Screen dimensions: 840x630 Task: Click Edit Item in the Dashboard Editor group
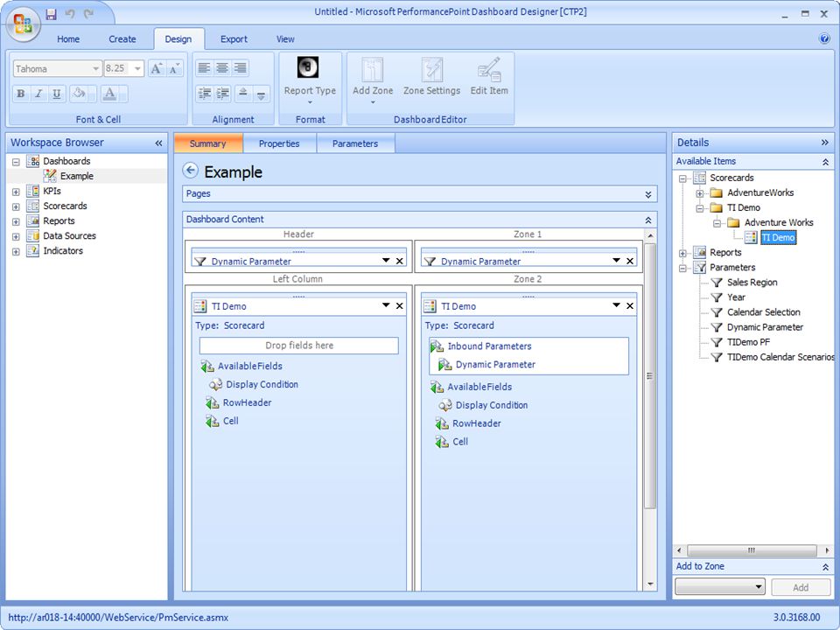489,78
